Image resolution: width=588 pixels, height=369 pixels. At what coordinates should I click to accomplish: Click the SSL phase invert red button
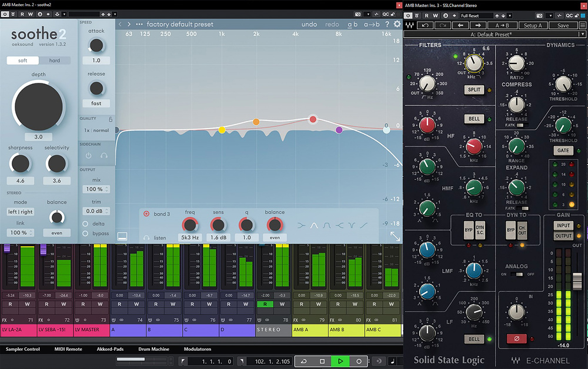point(516,338)
